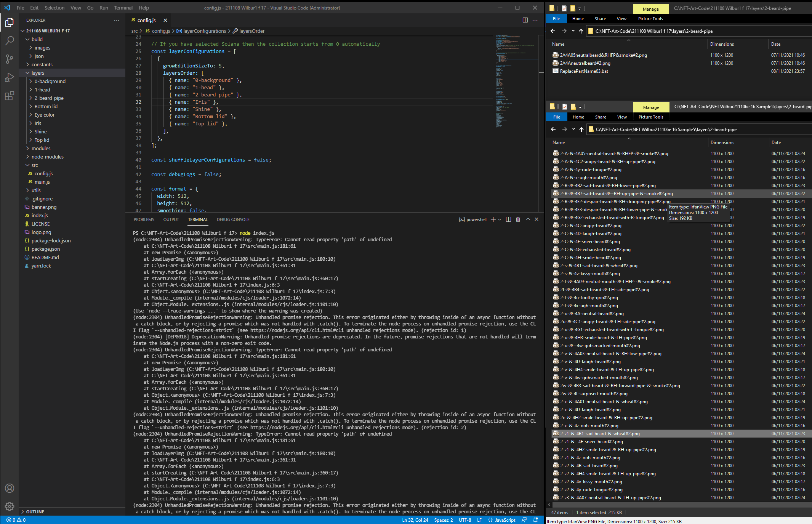The image size is (812, 524).
Task: Click JavaScript language mode in status bar
Action: tap(505, 520)
